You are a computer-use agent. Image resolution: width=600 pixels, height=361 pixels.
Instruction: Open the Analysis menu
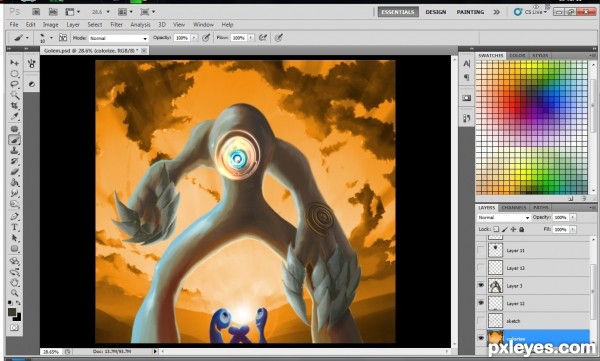tap(140, 25)
